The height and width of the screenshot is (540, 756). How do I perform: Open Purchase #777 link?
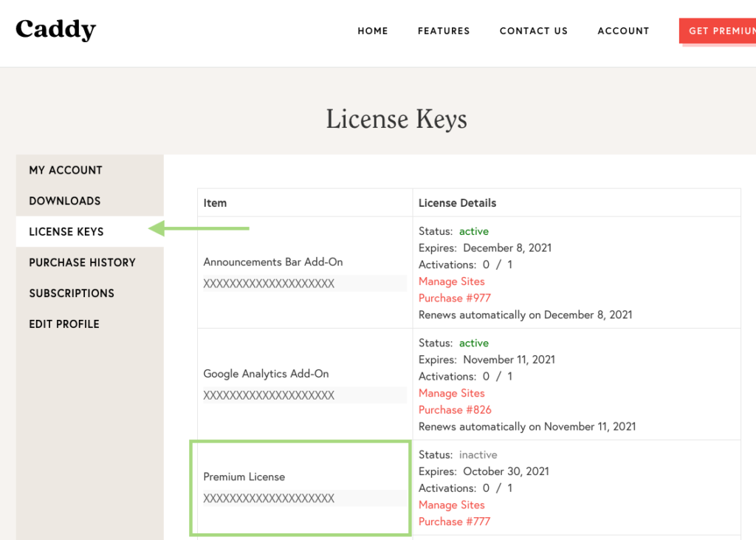click(454, 522)
